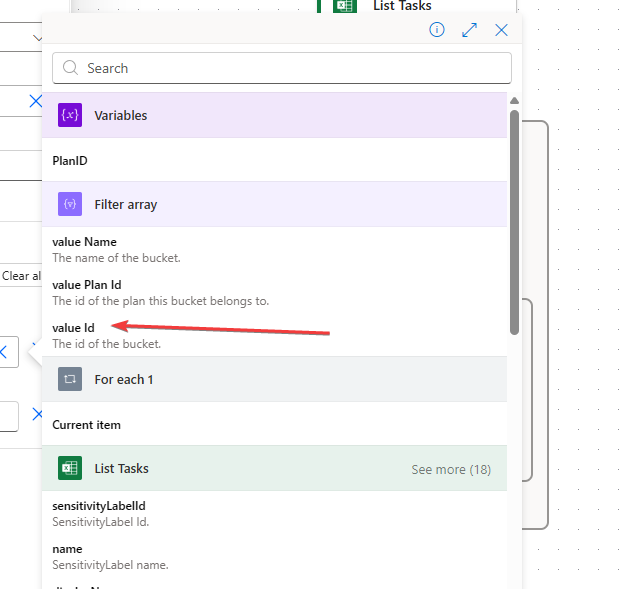Screen dimensions: 624x589
Task: Click the Excel icon beside List Tasks section
Action: point(70,468)
